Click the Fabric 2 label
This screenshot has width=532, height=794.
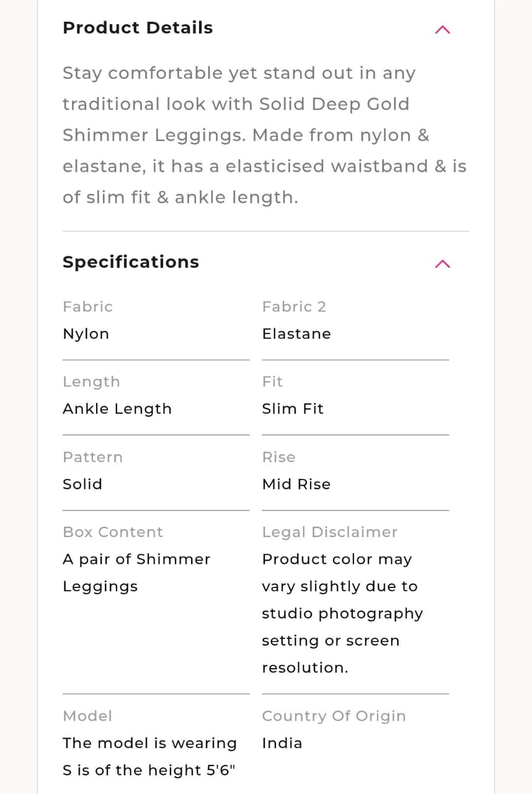pos(294,306)
